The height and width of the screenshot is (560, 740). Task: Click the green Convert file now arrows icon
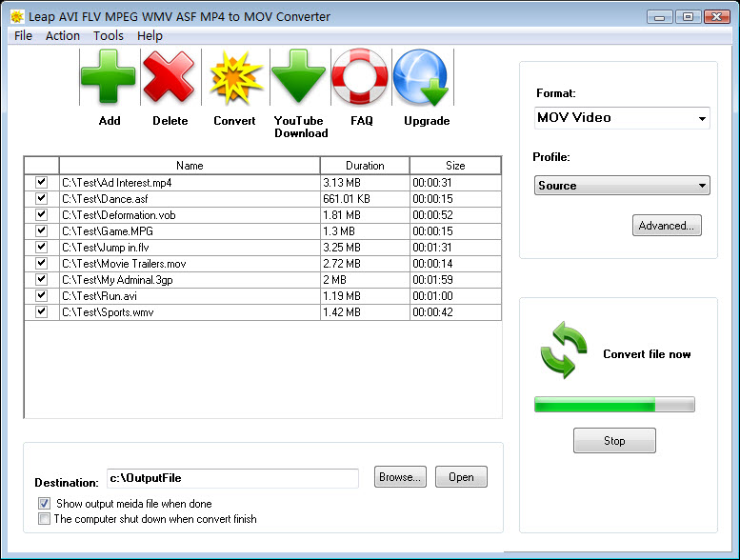click(x=564, y=350)
